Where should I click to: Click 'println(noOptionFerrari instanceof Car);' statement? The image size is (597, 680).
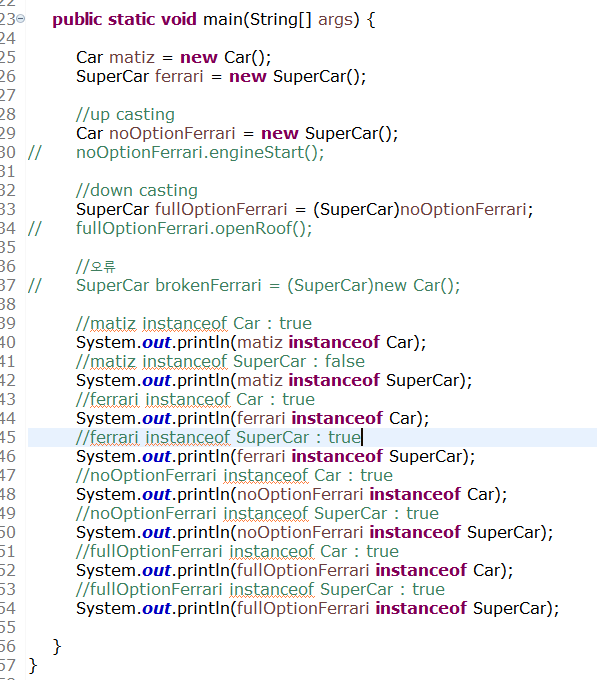292,494
